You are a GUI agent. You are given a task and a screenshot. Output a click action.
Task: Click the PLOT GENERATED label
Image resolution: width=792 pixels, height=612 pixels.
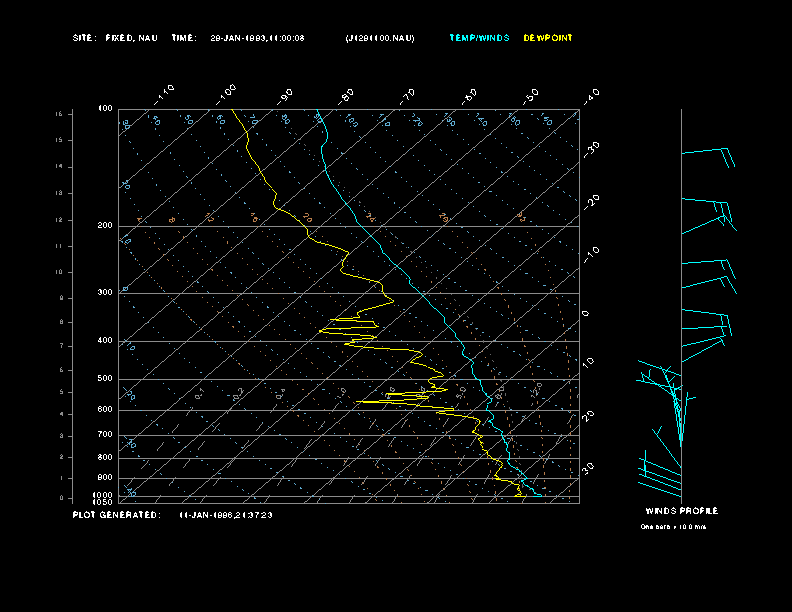[116, 515]
